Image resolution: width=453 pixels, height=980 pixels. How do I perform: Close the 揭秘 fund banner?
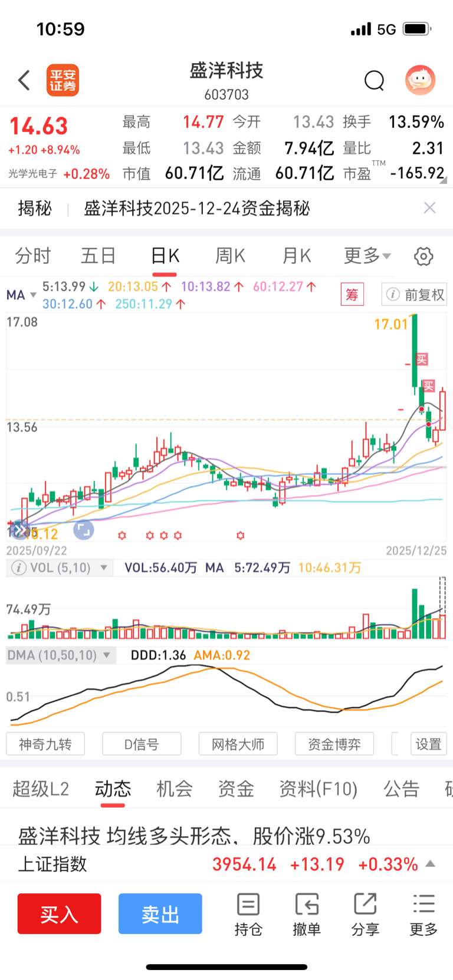tap(430, 207)
